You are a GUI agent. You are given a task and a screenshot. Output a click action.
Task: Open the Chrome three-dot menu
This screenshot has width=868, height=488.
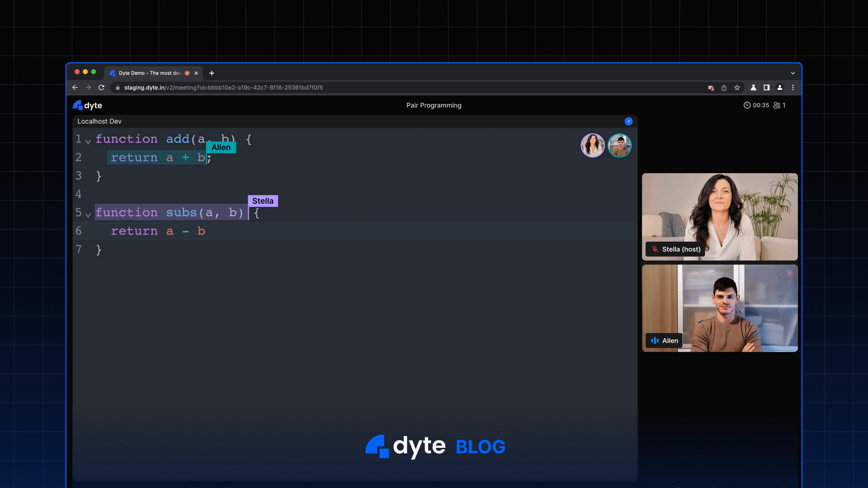click(793, 88)
